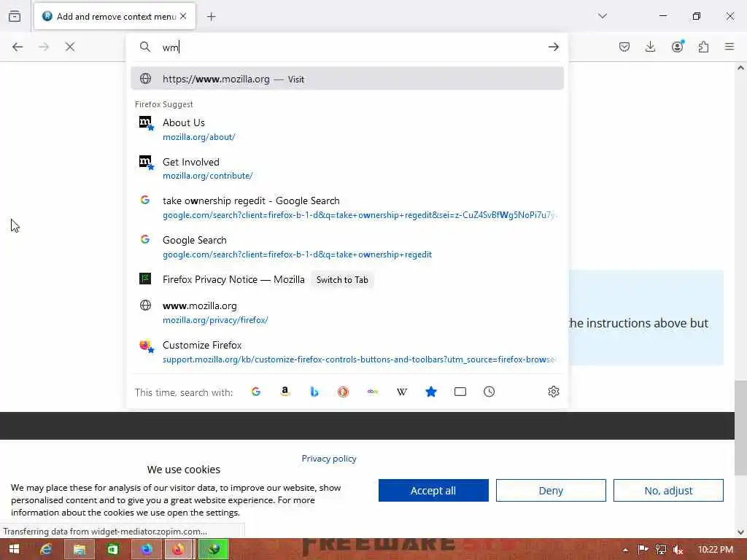The image size is (747, 560).
Task: Open the Firefox View button
Action: (15, 16)
